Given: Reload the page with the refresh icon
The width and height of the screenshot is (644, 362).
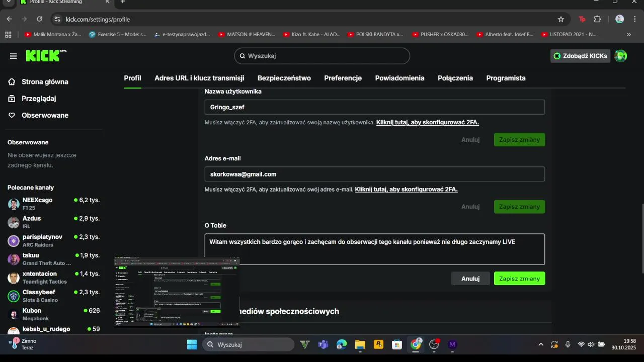Looking at the screenshot, I should 39,19.
